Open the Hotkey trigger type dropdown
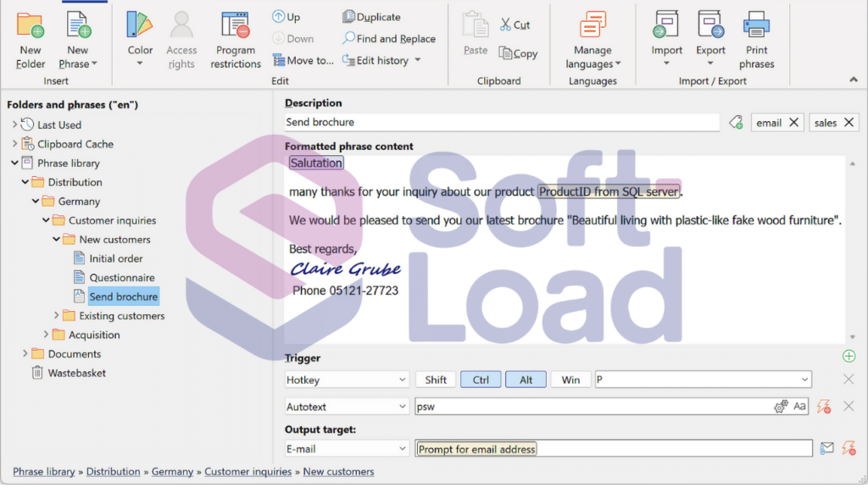Image resolution: width=868 pixels, height=488 pixels. coord(347,380)
